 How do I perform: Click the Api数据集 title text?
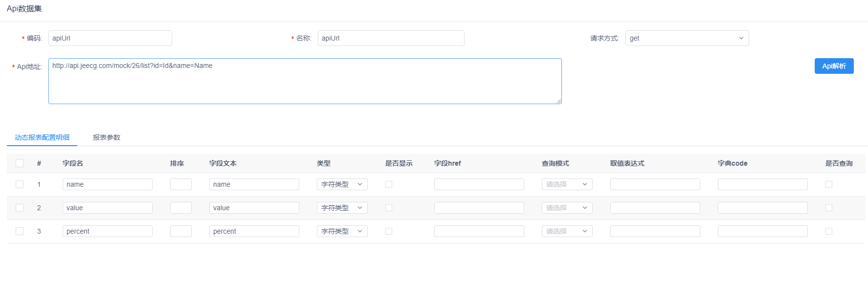(x=24, y=8)
